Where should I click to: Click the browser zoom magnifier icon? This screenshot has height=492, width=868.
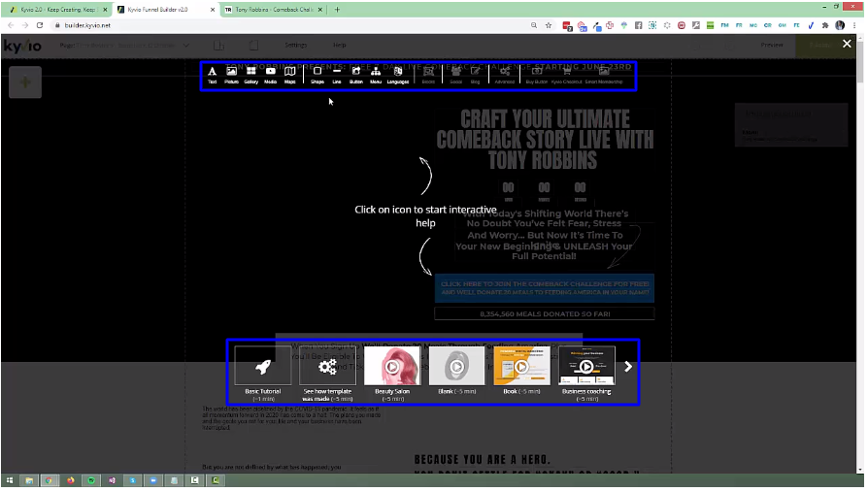click(535, 25)
